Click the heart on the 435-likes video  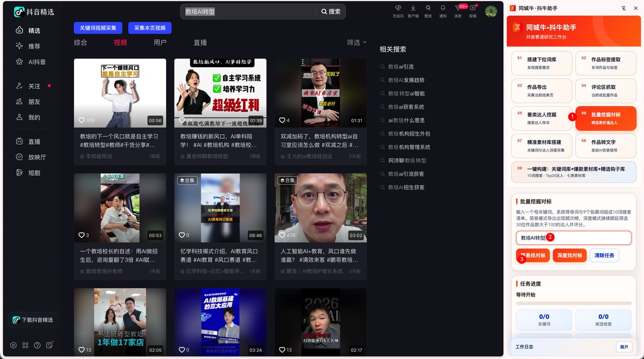tap(282, 235)
